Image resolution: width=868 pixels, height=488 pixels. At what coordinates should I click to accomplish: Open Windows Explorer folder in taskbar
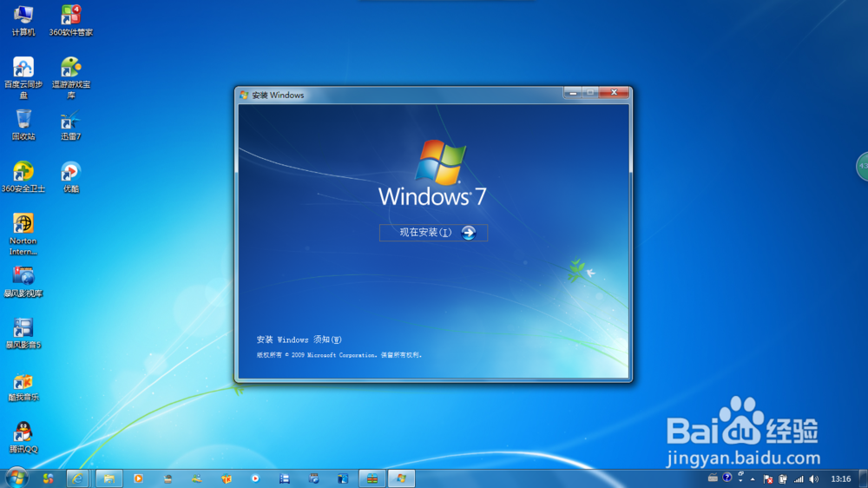tap(109, 478)
